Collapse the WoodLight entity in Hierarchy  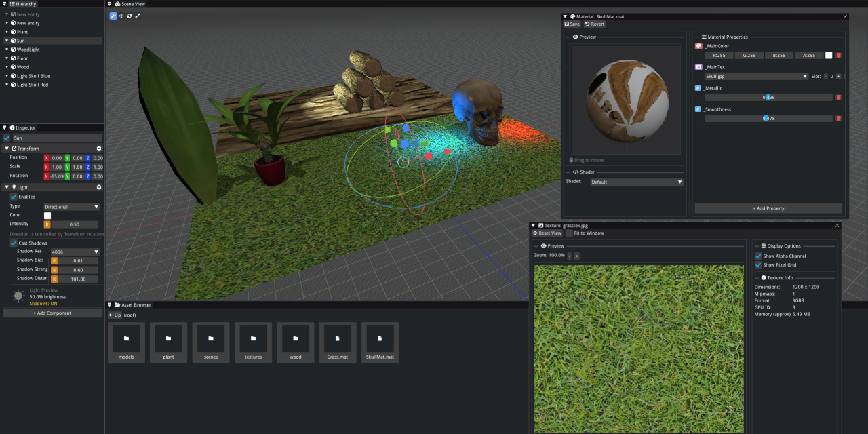point(7,50)
